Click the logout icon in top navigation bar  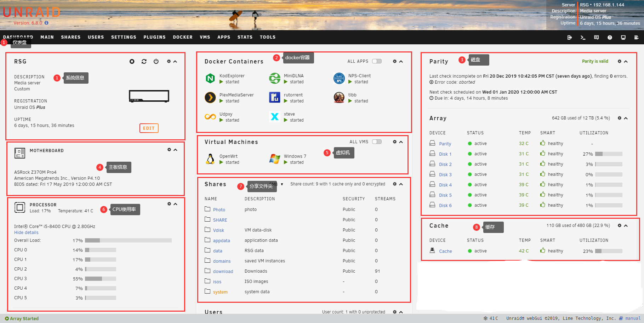tap(570, 37)
